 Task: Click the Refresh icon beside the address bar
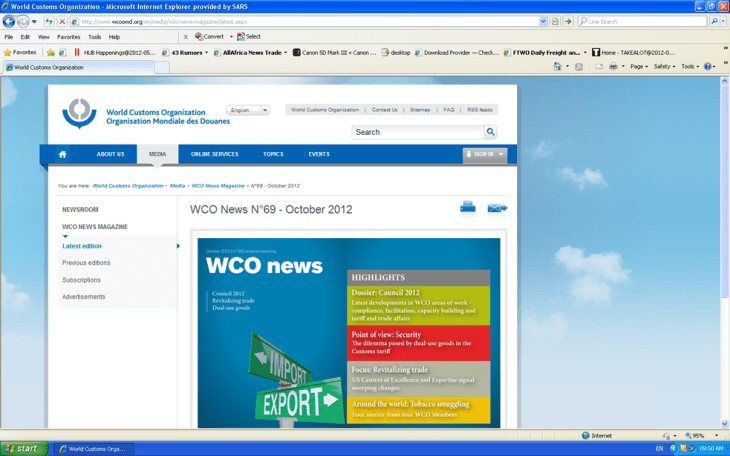(49, 21)
